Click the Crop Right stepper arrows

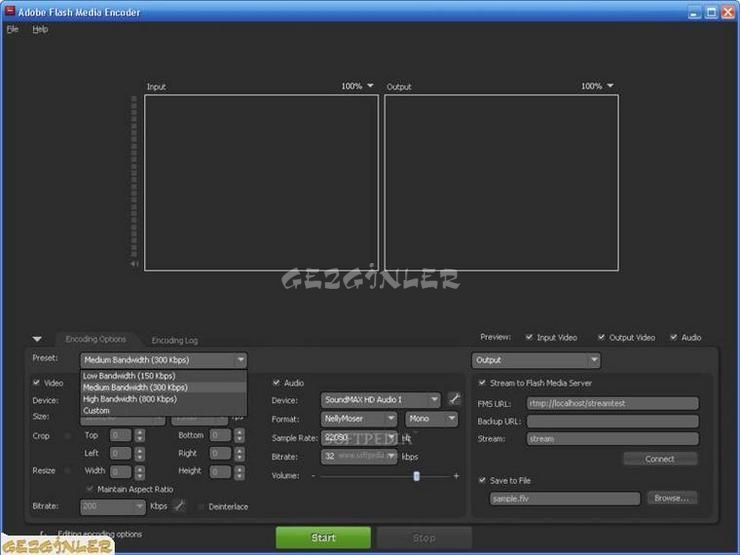pyautogui.click(x=240, y=454)
